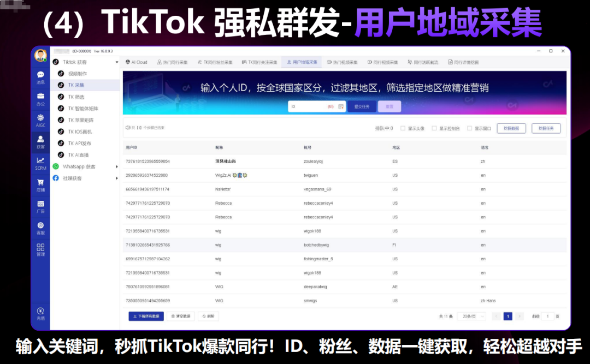Click user ID 6656619436197511174
The image size is (590, 364).
(x=147, y=189)
